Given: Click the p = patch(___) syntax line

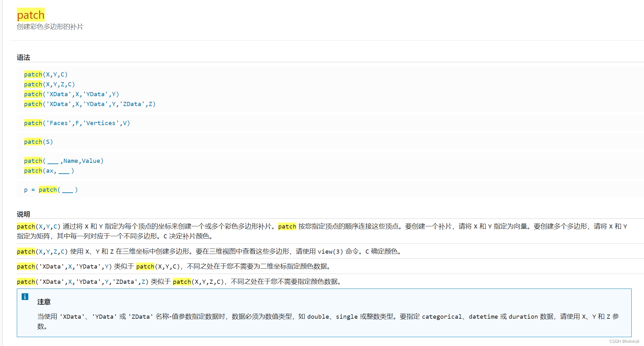Looking at the screenshot, I should (51, 190).
